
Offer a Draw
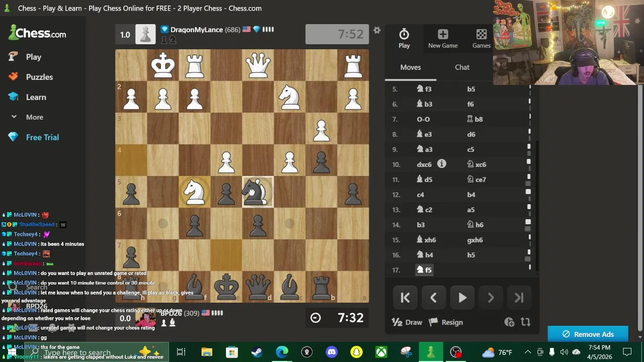[x=407, y=322]
